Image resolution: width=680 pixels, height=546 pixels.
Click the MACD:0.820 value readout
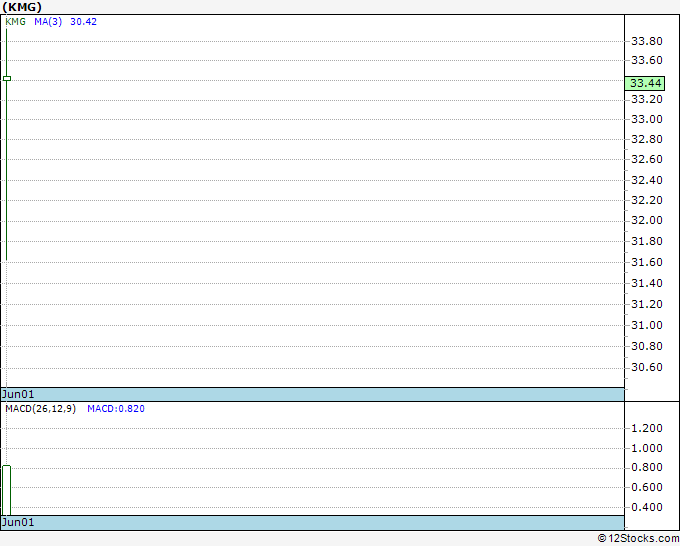(x=116, y=409)
